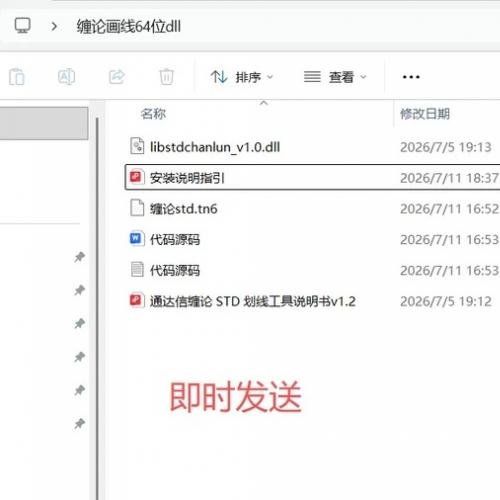500x500 pixels.
Task: Select the highlighted item in navigation pane
Action: (x=44, y=123)
